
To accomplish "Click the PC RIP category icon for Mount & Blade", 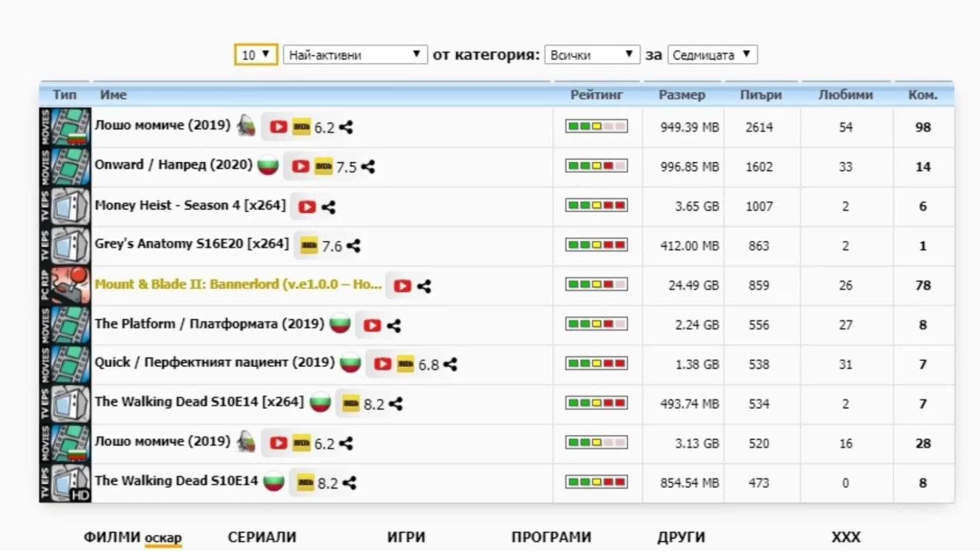I will 65,285.
